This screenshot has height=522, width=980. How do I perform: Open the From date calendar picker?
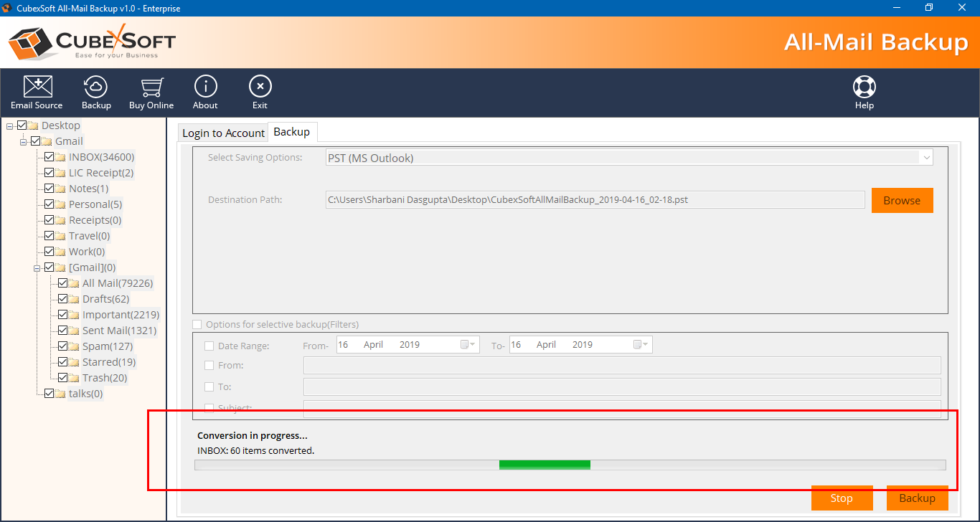[468, 345]
